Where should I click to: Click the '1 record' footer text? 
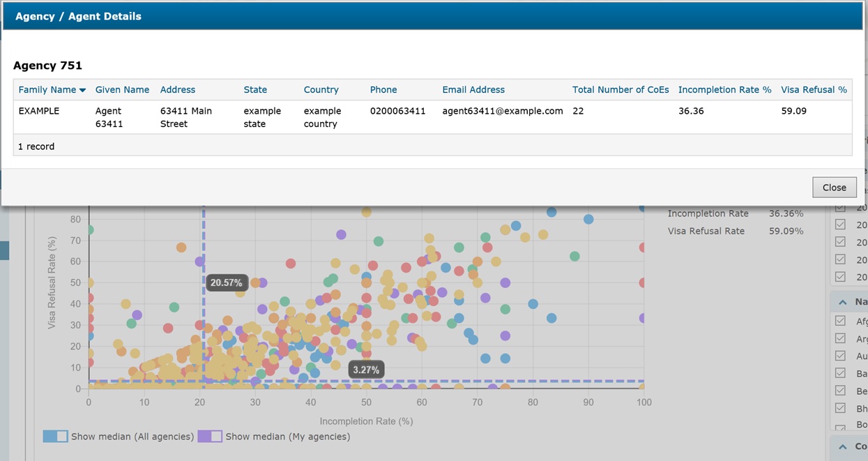click(36, 146)
